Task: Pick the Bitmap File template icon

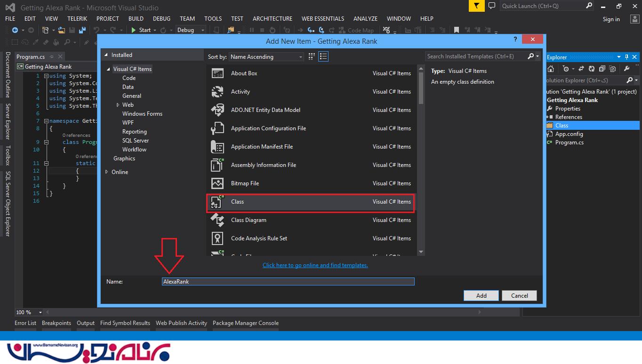Action: click(217, 183)
